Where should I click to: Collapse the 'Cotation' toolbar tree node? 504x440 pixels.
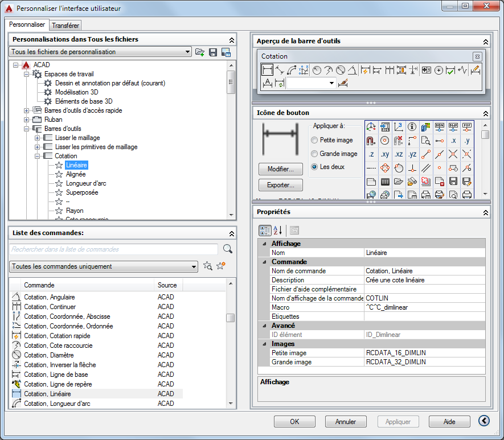pyautogui.click(x=37, y=156)
